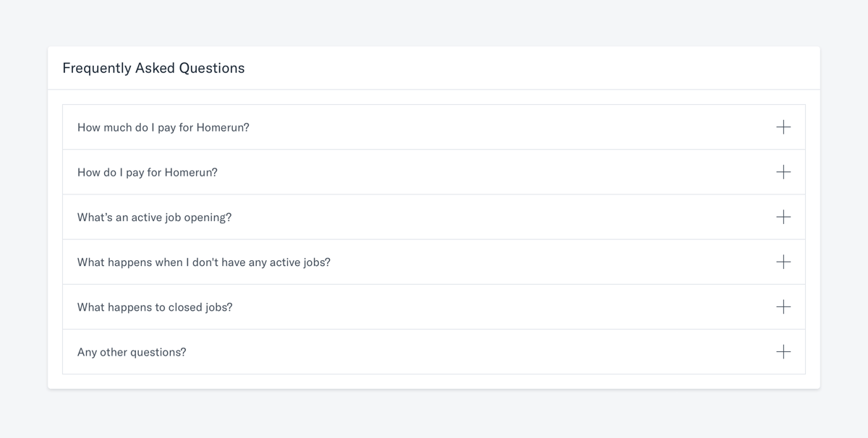Click the "Frequently Asked Questions" heading
This screenshot has height=438, width=868.
(x=153, y=68)
